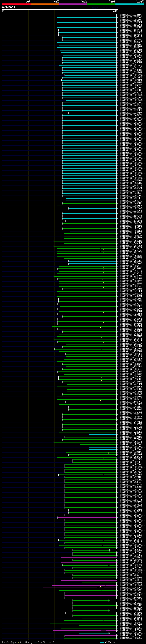Open hit UniRef100_O22899
This screenshot has width=146, height=644.
pyautogui.click(x=131, y=15)
